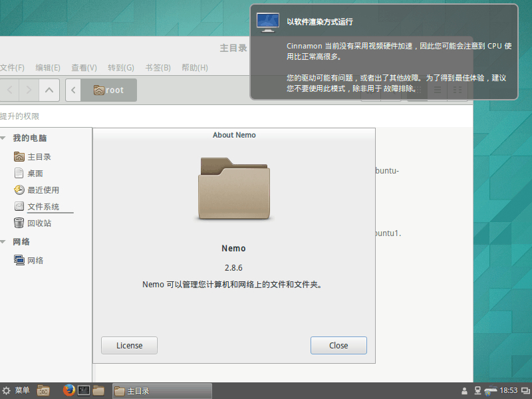Screen dimensions: 532x399
Task: Click the License button in About Nemo
Action: pos(129,345)
